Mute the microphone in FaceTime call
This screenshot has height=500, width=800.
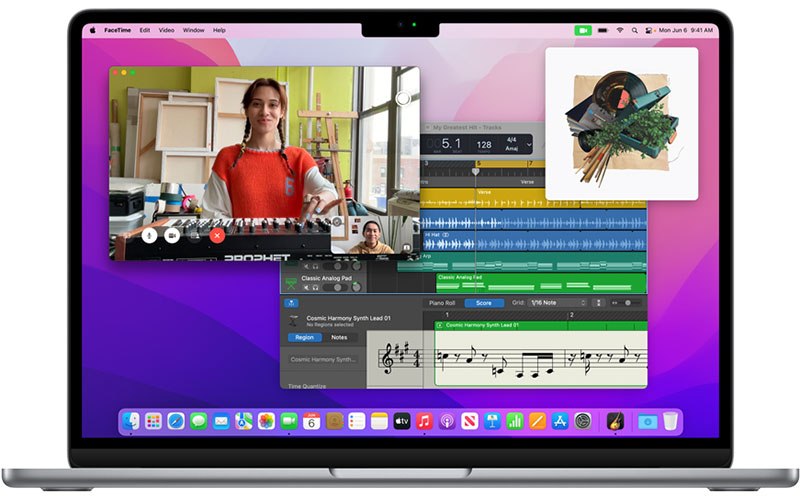(x=148, y=235)
